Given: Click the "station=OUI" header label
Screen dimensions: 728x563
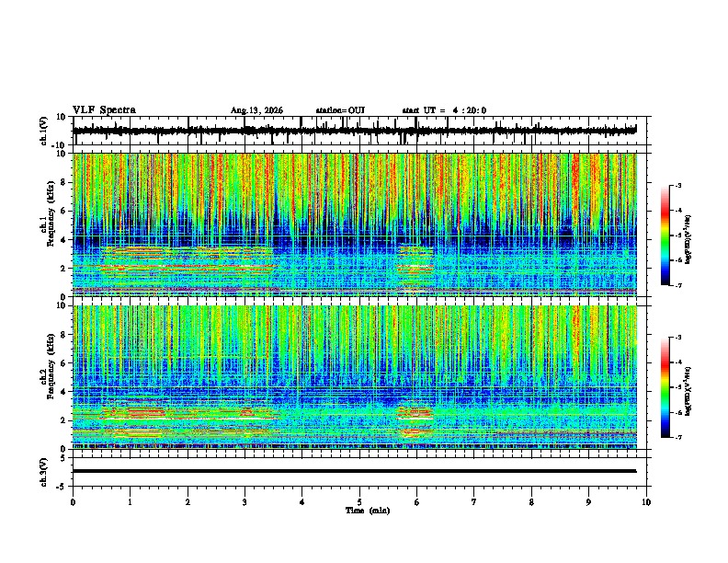Looking at the screenshot, I should (x=340, y=110).
